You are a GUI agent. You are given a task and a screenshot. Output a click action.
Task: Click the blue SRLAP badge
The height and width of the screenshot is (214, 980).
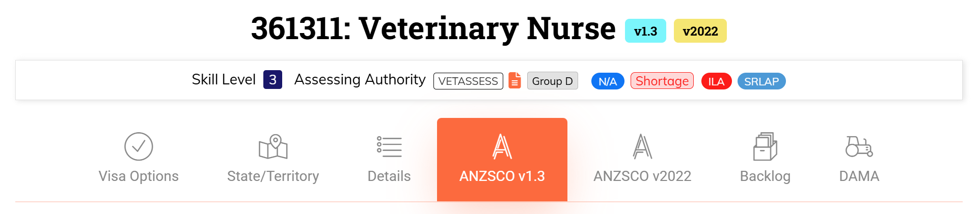point(761,81)
